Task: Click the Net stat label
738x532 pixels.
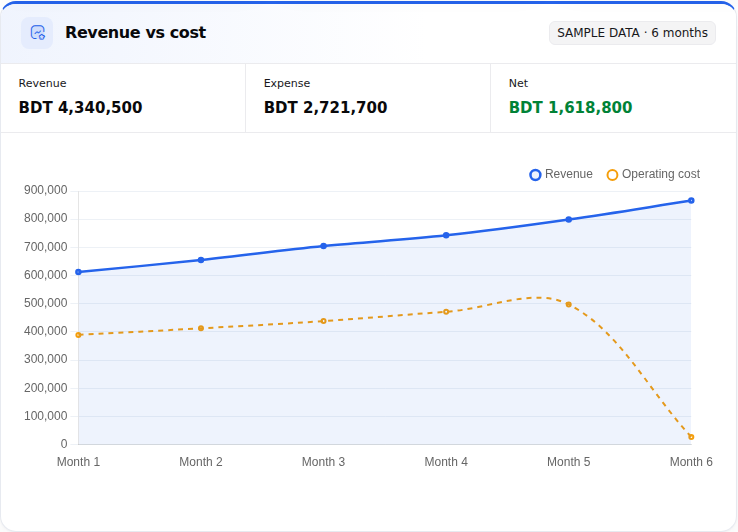Action: 518,83
